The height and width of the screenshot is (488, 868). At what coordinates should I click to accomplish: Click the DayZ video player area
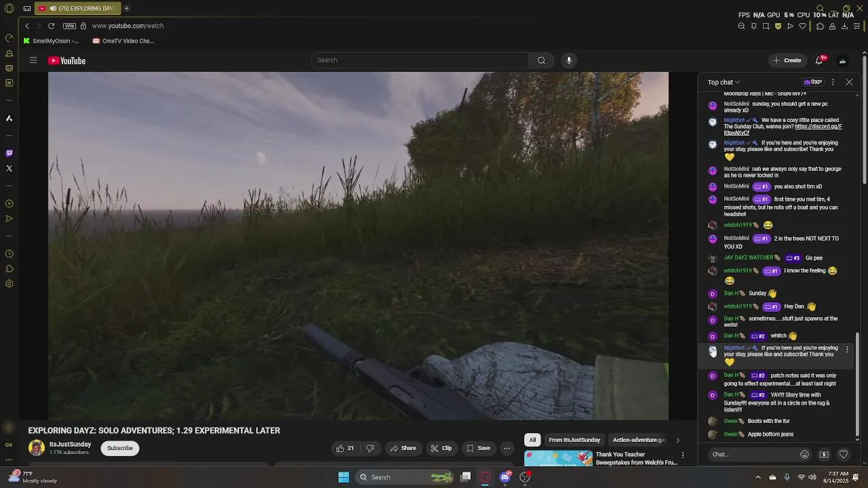(x=358, y=246)
